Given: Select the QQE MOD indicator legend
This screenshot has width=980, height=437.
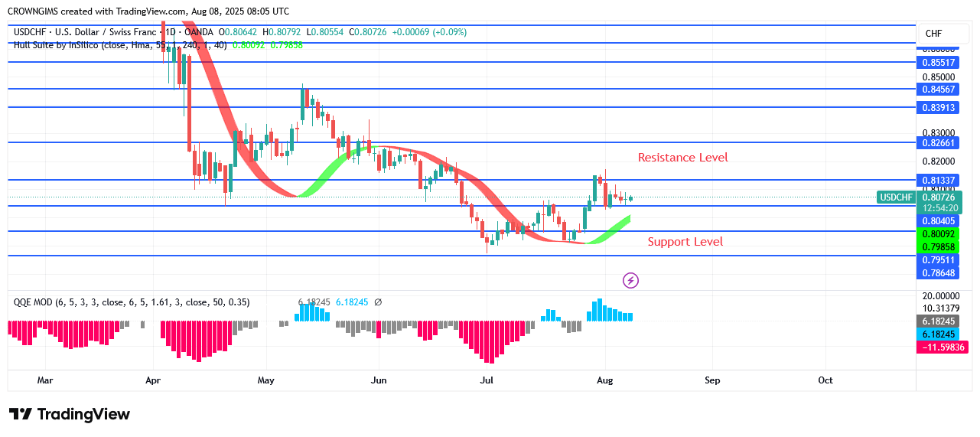Looking at the screenshot, I should (132, 302).
